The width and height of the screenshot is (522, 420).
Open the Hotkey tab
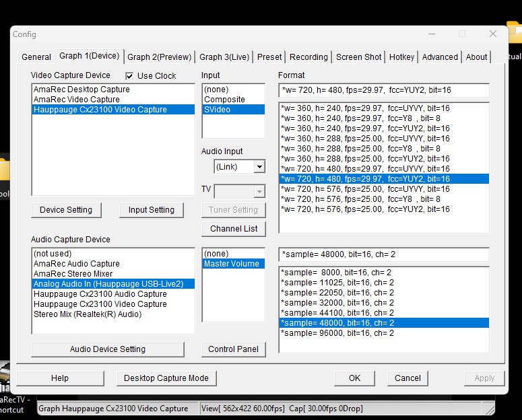(x=401, y=57)
